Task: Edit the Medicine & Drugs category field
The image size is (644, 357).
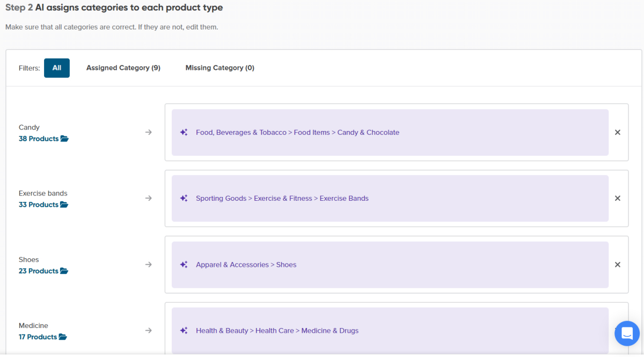Action: click(x=390, y=331)
